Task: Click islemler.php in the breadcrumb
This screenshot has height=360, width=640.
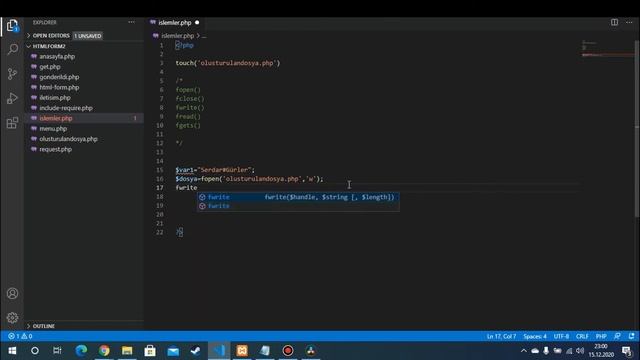Action: point(178,36)
